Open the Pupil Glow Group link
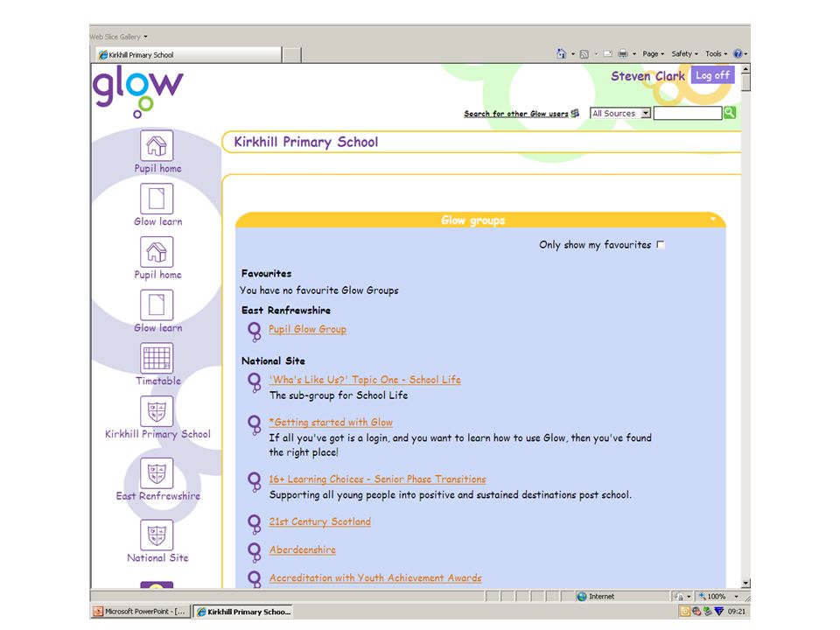The image size is (840, 630). pos(307,329)
